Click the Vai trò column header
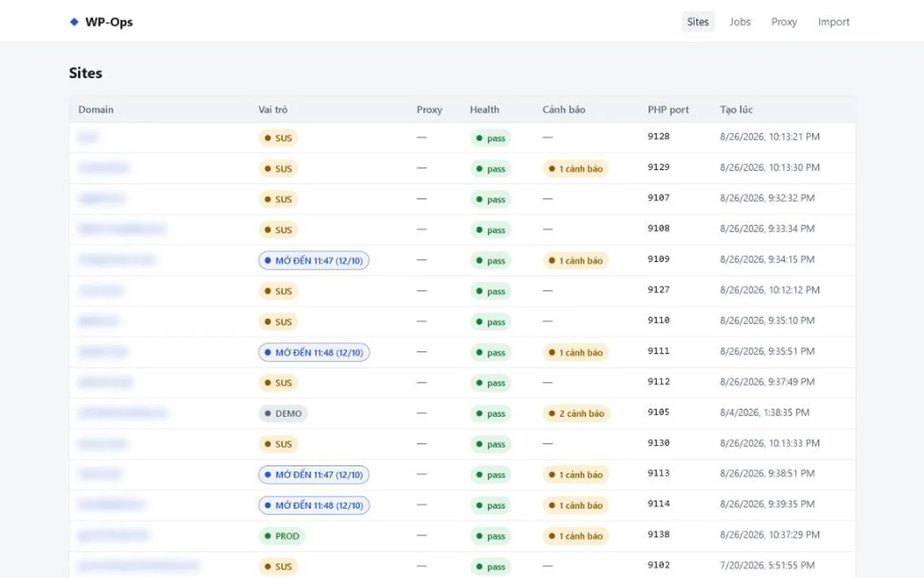The height and width of the screenshot is (578, 924). click(x=273, y=110)
